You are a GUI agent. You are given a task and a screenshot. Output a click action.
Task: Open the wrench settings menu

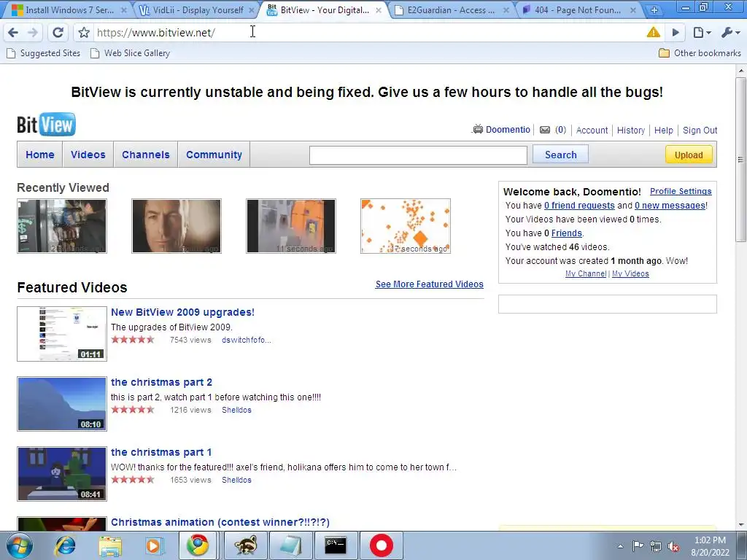tap(730, 32)
